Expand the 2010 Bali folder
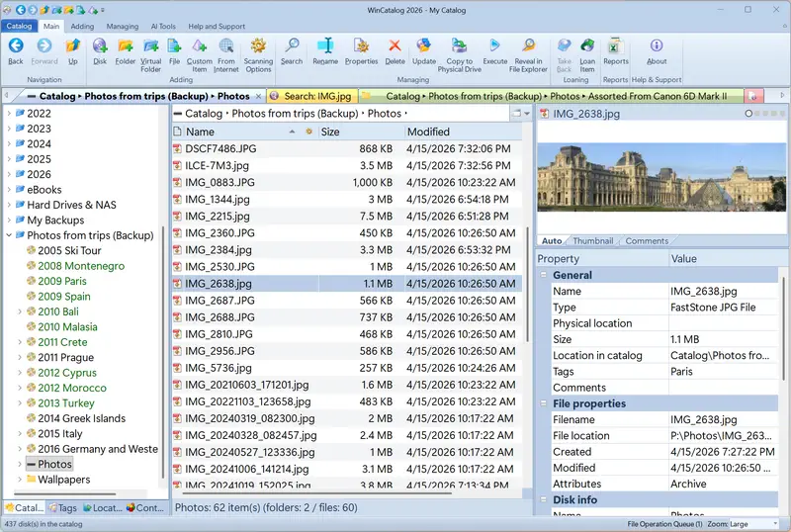The image size is (791, 532). coord(20,311)
